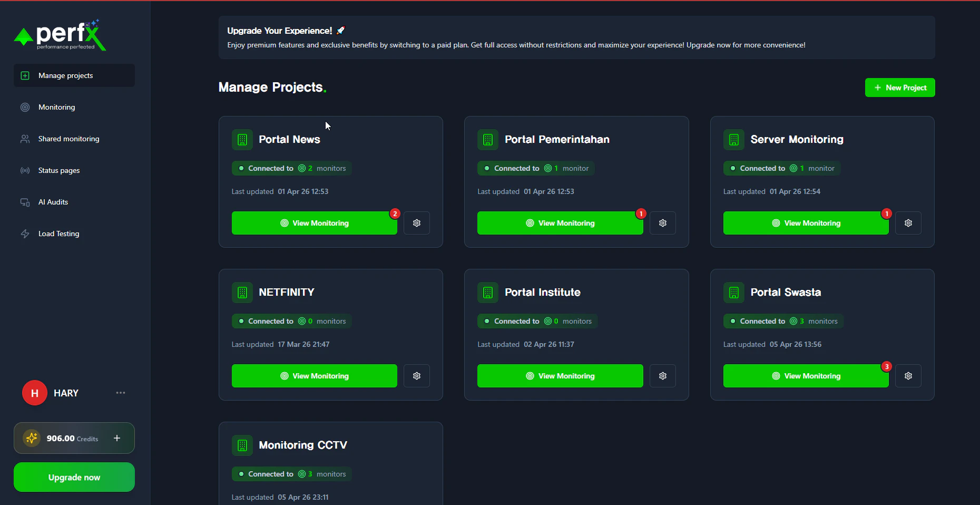Open Manage projects in sidebar
Image resolution: width=980 pixels, height=505 pixels.
(74, 75)
